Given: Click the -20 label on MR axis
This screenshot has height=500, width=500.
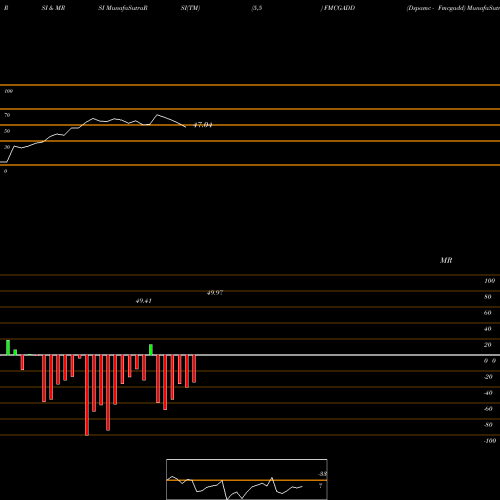Looking at the screenshot, I should point(488,377).
